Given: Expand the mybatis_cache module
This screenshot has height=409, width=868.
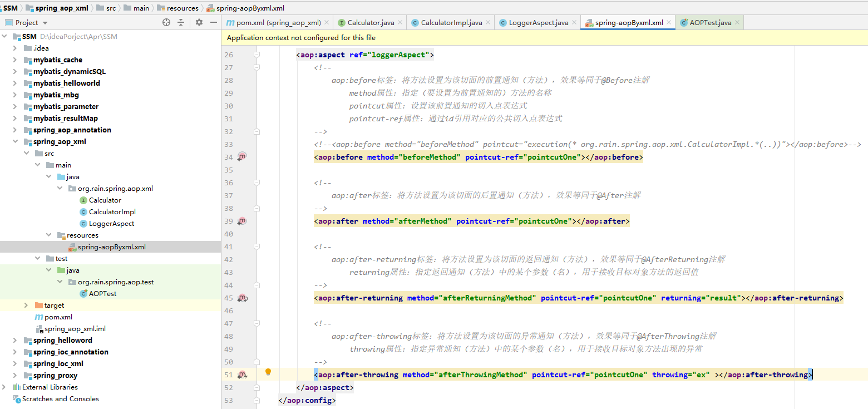Looking at the screenshot, I should 15,60.
